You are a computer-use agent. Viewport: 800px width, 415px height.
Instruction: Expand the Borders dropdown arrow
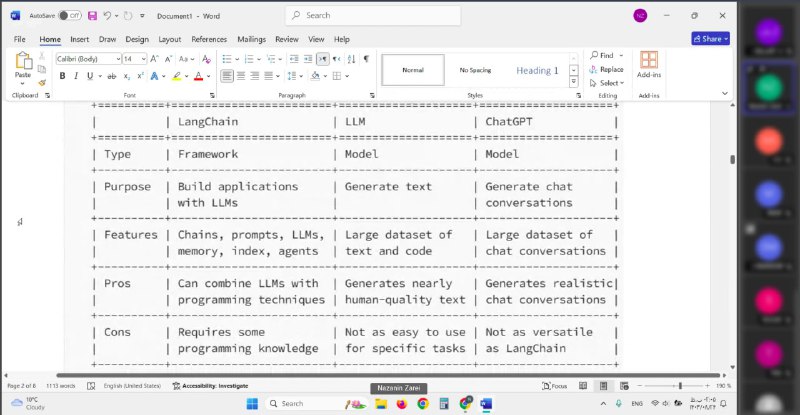coord(347,77)
